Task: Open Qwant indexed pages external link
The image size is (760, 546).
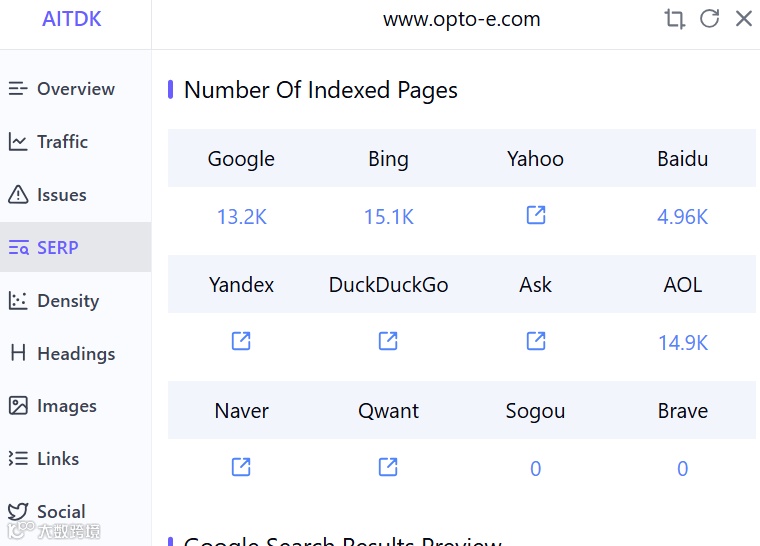Action: pos(388,467)
